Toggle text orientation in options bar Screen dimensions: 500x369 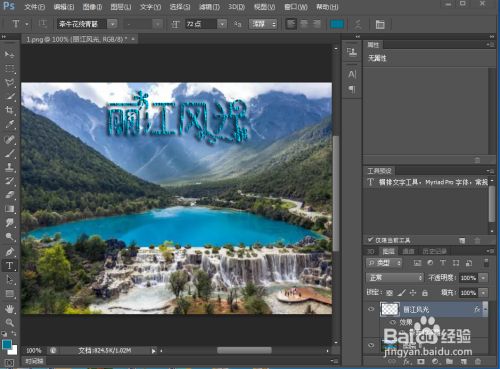pos(42,24)
